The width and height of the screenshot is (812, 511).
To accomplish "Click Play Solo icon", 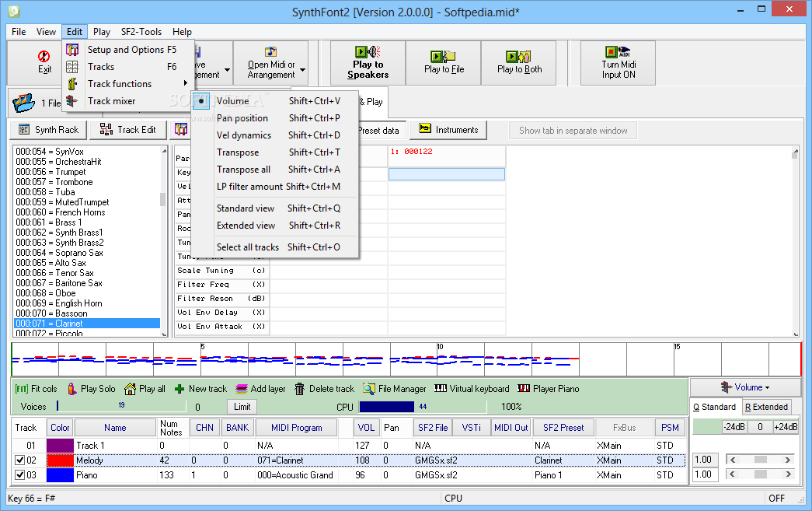I will (x=72, y=389).
